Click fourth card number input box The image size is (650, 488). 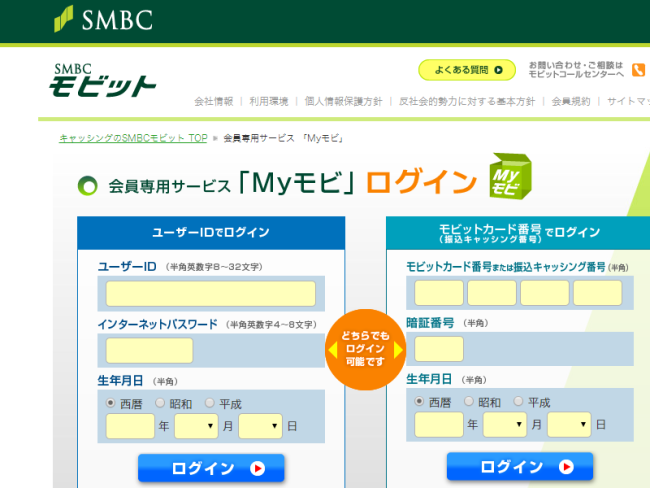tap(598, 293)
